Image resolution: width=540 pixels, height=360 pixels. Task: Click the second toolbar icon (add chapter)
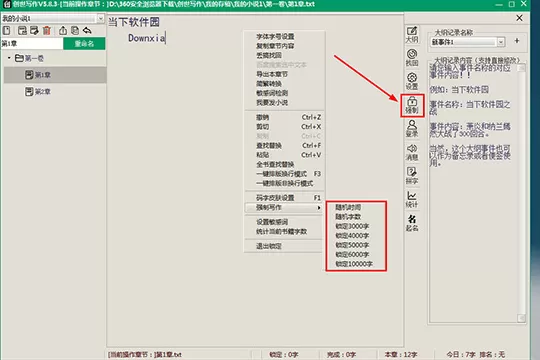22,30
